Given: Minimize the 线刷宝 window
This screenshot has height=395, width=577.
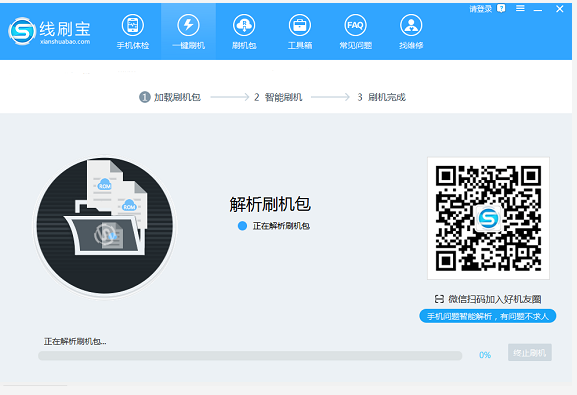Looking at the screenshot, I should point(538,9).
